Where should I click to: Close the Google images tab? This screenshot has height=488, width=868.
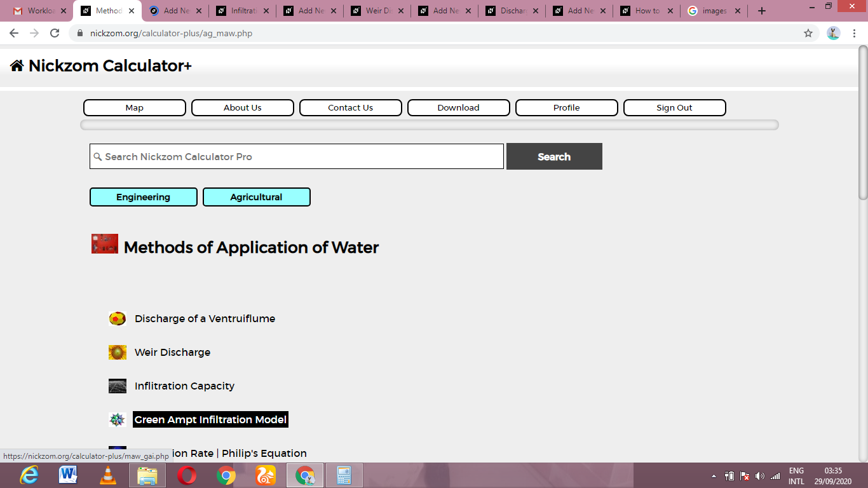pos(738,11)
